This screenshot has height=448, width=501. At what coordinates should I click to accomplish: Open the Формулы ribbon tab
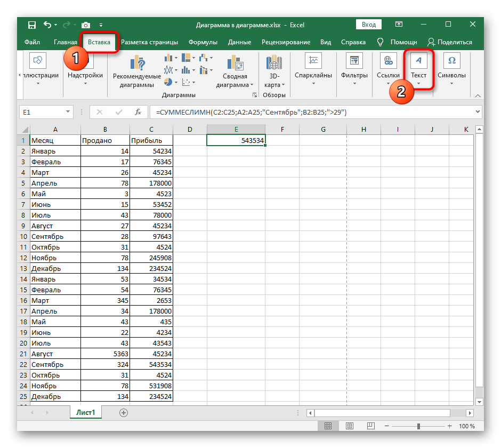(203, 42)
